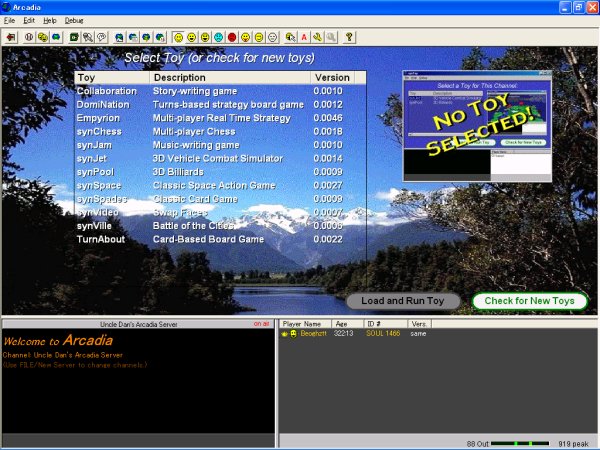This screenshot has width=600, height=450.
Task: Select synChess in the toy list
Action: tap(99, 131)
